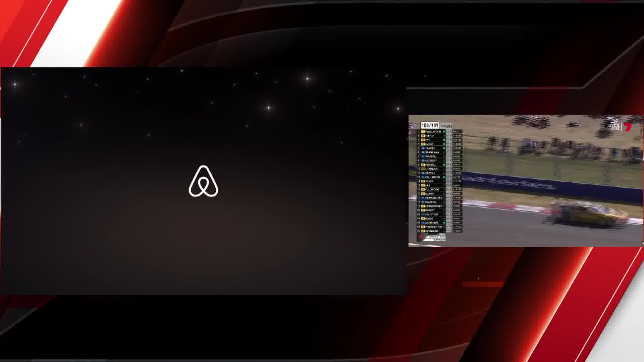The width and height of the screenshot is (644, 362).
Task: Click the green indicator next to Tander
Action: click(444, 148)
